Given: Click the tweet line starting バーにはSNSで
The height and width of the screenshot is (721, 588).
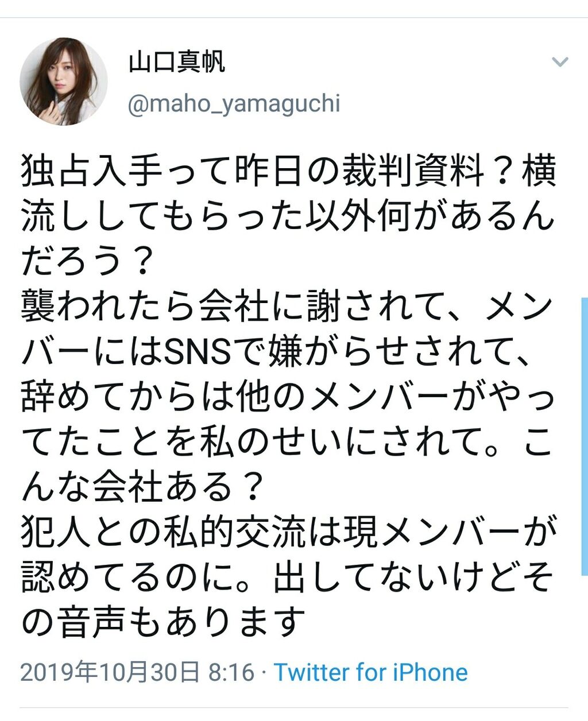Looking at the screenshot, I should [276, 352].
